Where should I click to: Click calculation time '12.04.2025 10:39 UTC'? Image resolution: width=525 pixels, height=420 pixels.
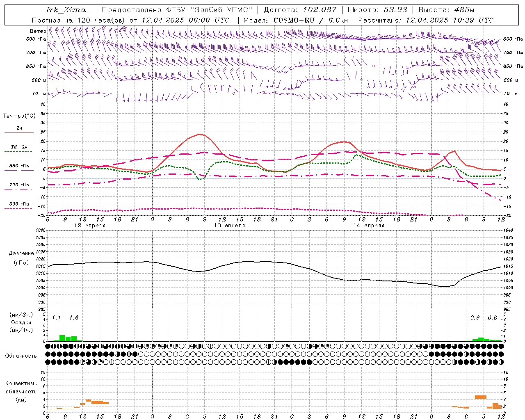coord(450,20)
